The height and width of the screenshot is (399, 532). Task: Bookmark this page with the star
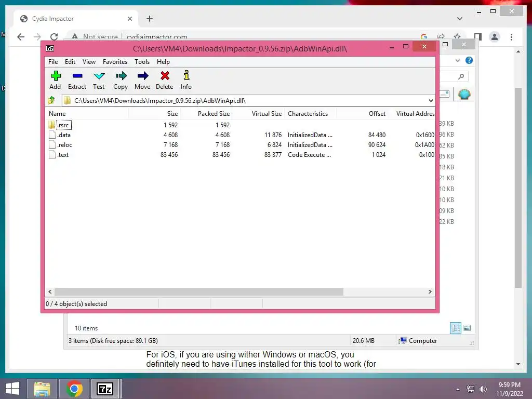click(457, 36)
